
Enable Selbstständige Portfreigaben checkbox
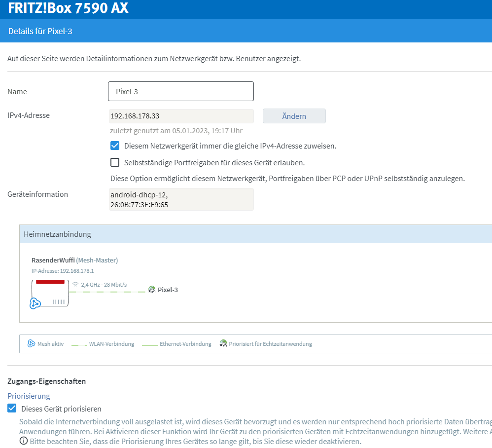click(x=115, y=162)
